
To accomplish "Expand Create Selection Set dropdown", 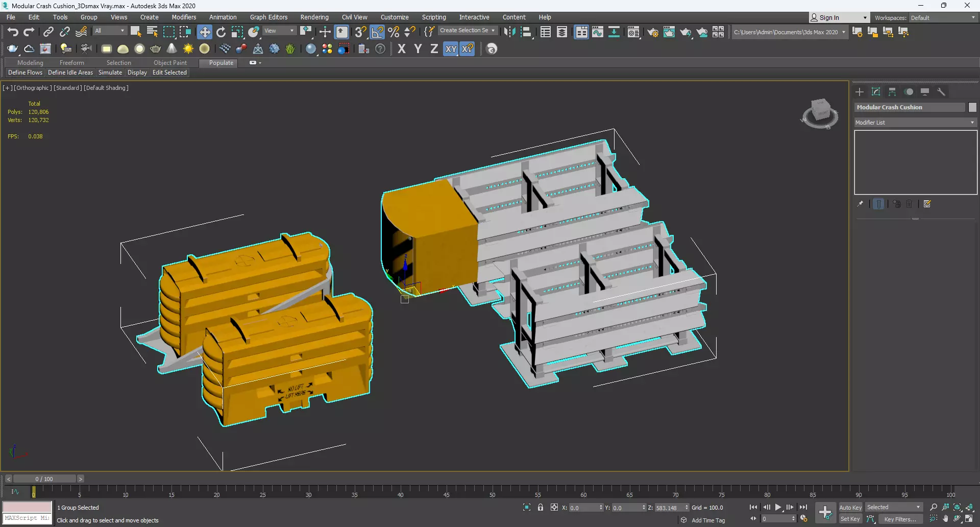I will 493,31.
